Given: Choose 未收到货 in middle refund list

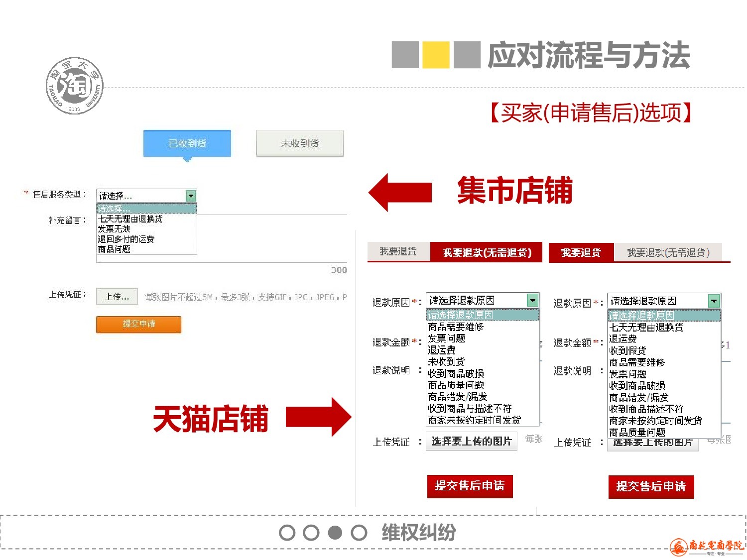Looking at the screenshot, I should point(483,362).
